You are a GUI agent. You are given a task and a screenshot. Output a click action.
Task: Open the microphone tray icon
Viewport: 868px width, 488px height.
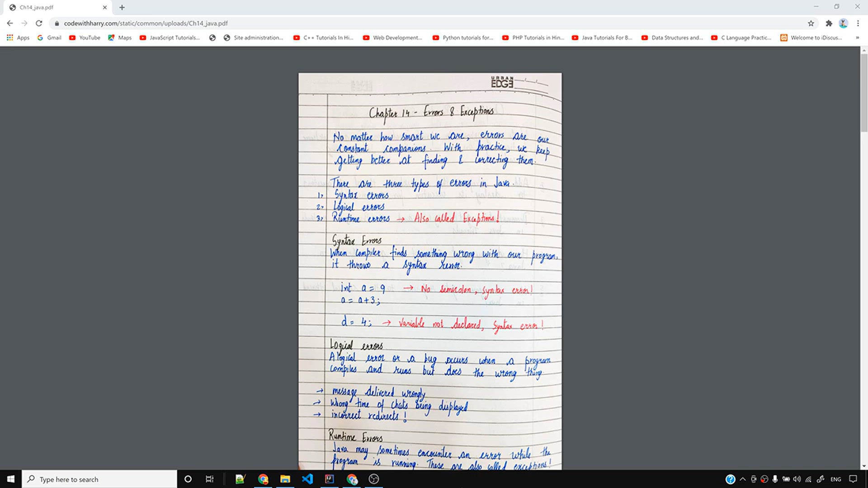click(775, 479)
